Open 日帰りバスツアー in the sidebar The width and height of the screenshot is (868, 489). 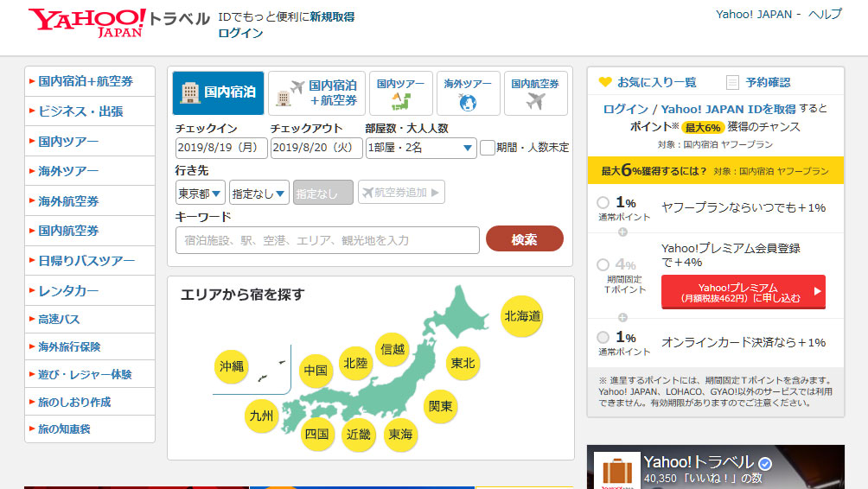pyautogui.click(x=90, y=261)
